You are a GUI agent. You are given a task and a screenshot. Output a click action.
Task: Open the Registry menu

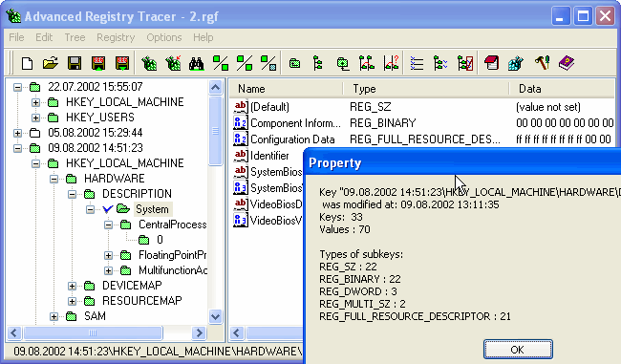coord(116,37)
